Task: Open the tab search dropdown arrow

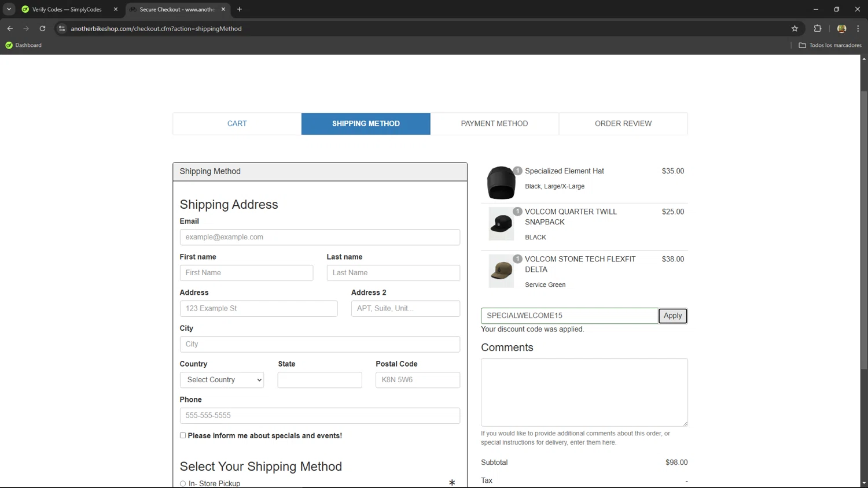Action: click(9, 9)
